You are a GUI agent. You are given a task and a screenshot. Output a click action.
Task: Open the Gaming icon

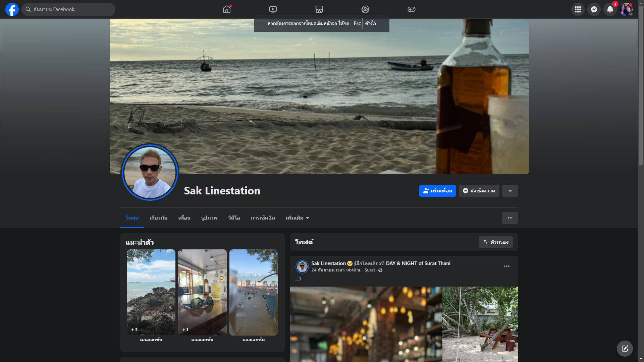click(x=411, y=9)
